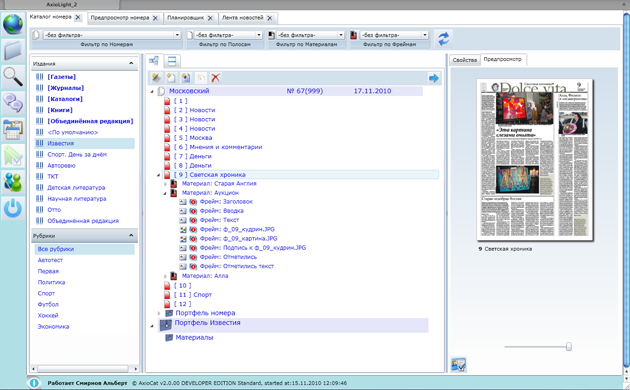The image size is (630, 390).
Task: Select the [Газеты] publication group
Action: click(61, 77)
